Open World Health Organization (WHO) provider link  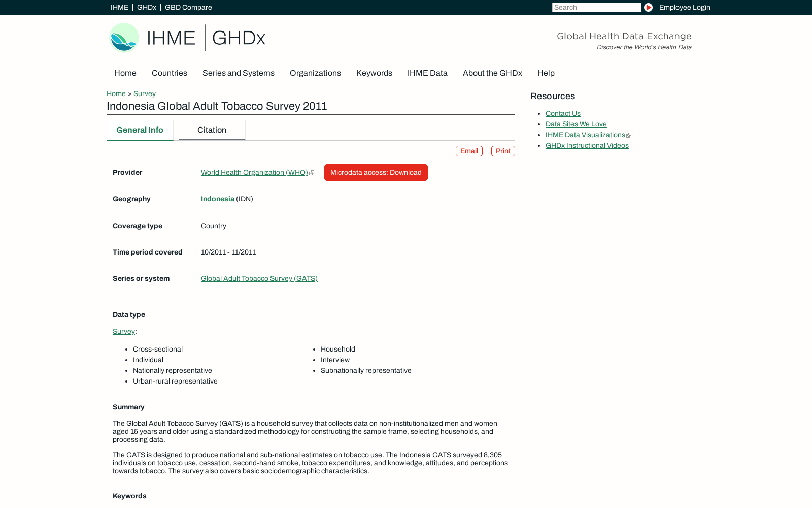click(x=254, y=173)
